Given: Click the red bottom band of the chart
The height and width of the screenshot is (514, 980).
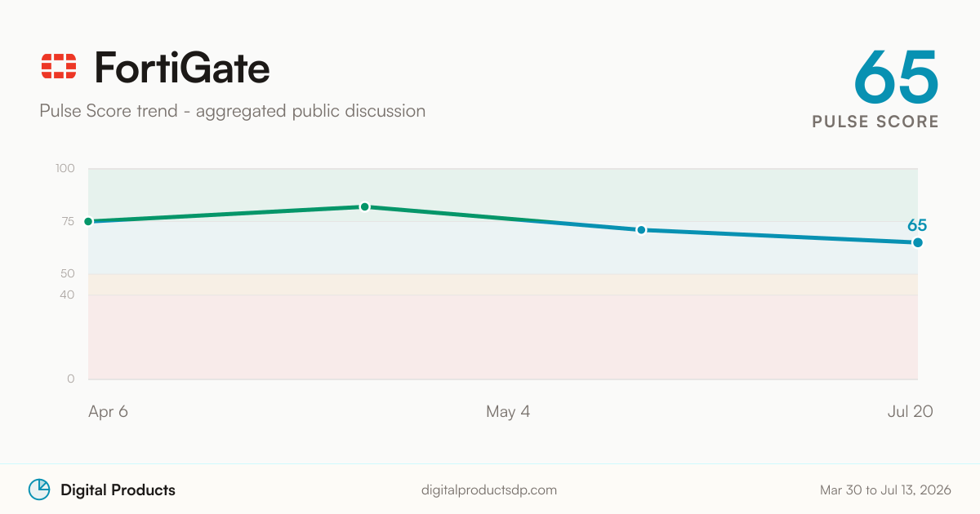Looking at the screenshot, I should click(x=503, y=337).
